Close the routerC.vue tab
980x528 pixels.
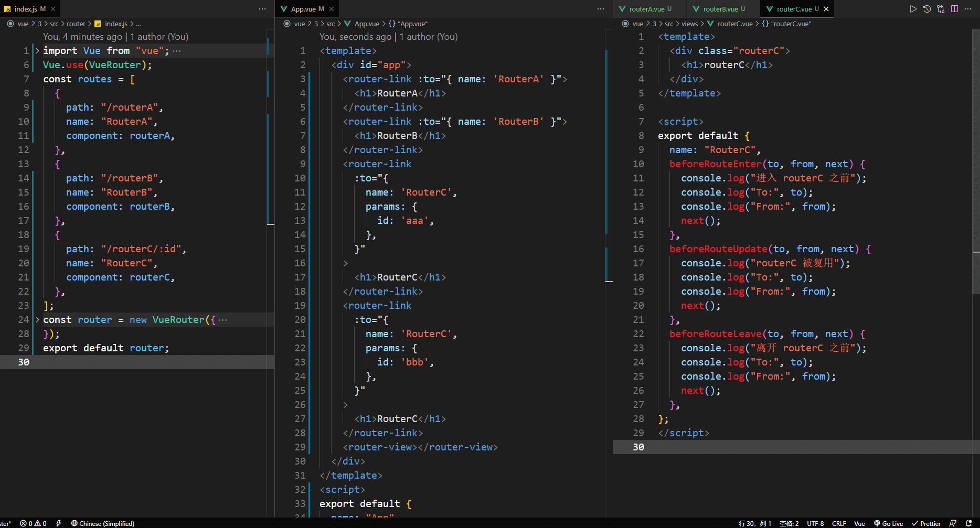click(x=826, y=9)
